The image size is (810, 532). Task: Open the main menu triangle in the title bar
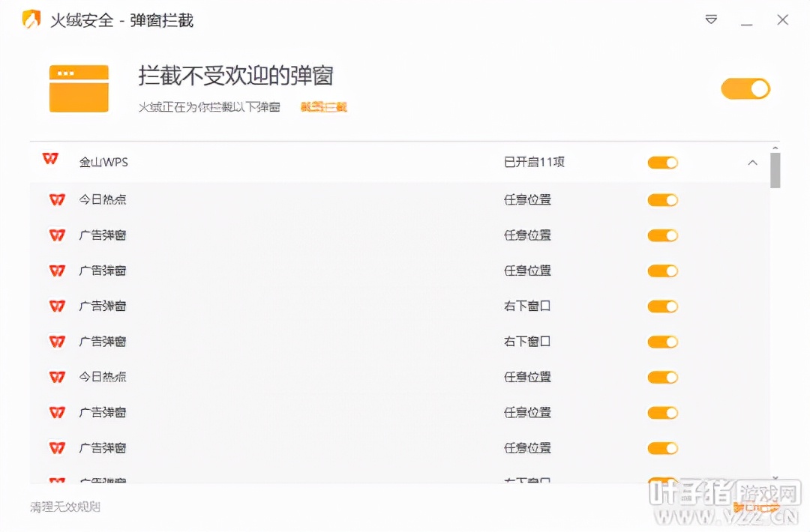tap(710, 20)
